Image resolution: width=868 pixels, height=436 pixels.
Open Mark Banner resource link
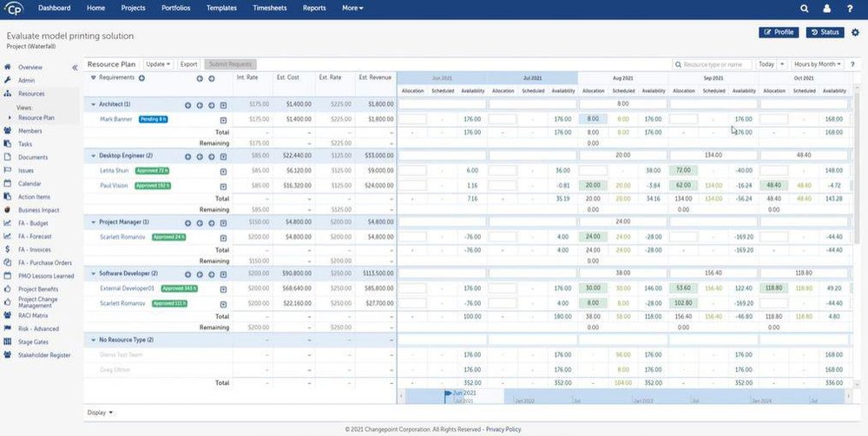tap(115, 119)
